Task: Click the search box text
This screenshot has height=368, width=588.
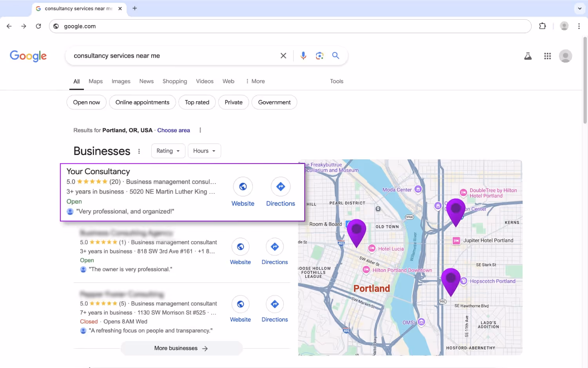Action: coord(117,56)
